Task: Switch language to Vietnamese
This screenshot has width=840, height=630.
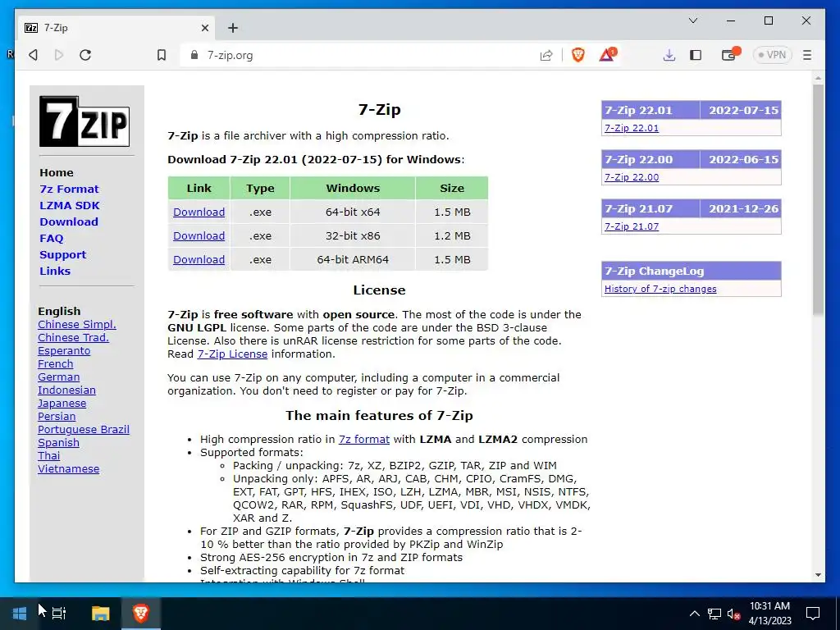Action: (69, 468)
